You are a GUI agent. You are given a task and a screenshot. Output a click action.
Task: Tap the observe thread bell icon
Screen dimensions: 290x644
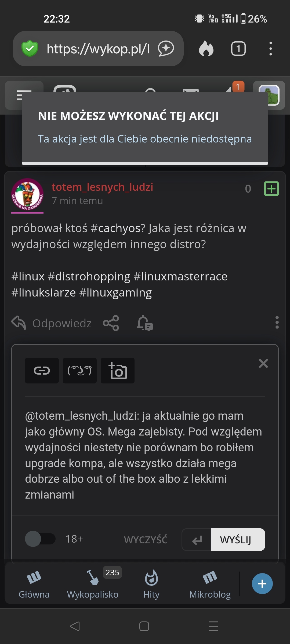coord(144,323)
